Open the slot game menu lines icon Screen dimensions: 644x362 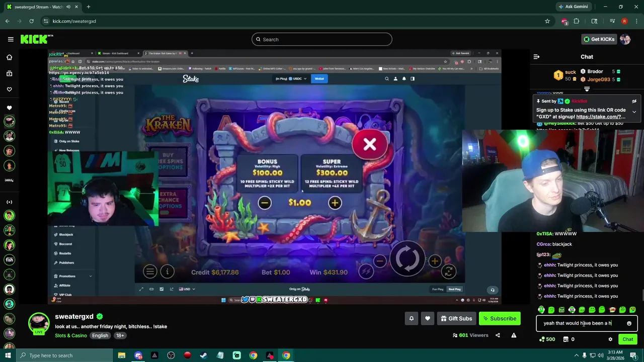(x=150, y=272)
